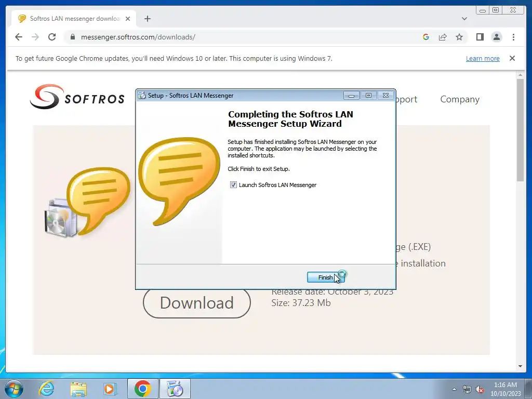Click Chrome's forward arrow button

(x=35, y=37)
